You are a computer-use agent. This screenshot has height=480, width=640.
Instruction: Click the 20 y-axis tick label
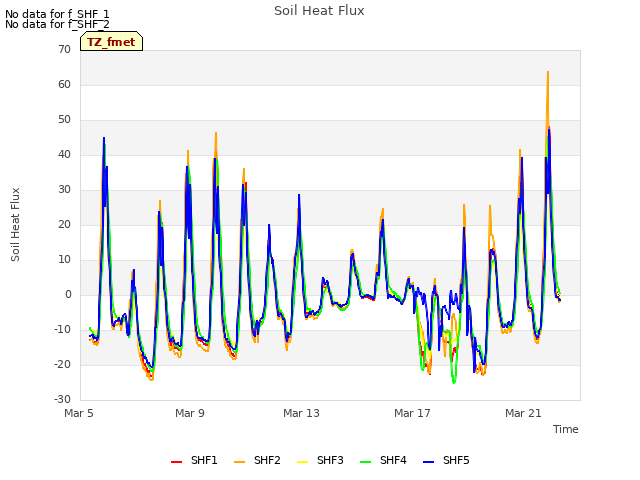[x=64, y=224]
